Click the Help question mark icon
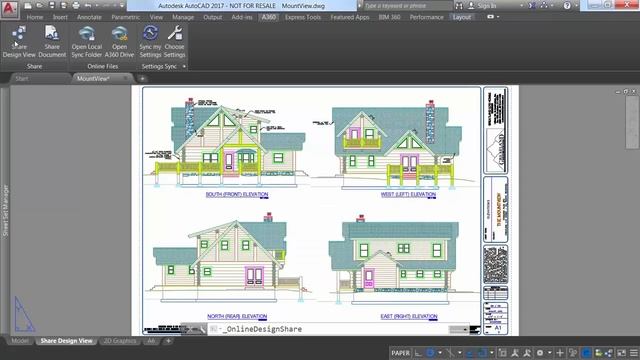Screen dimensions: 640x360 click(567, 6)
